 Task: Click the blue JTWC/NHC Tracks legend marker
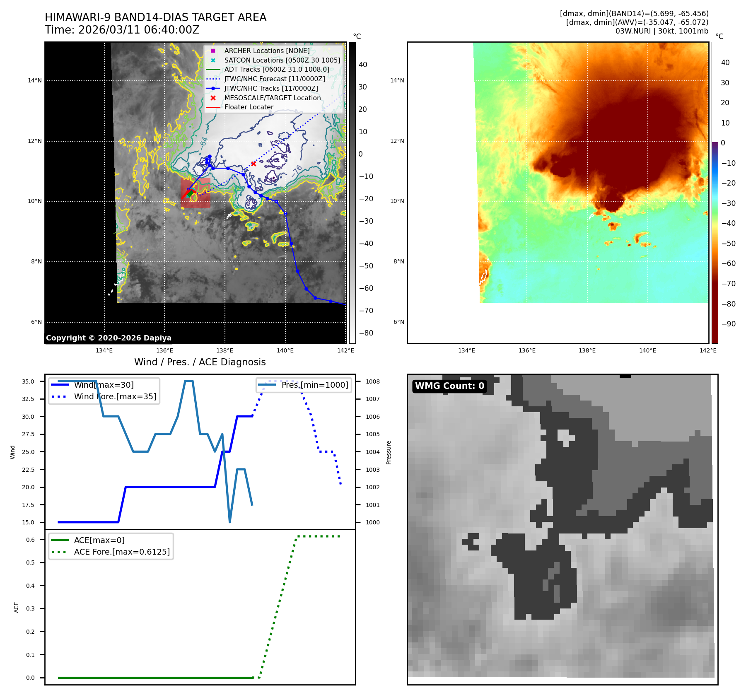pyautogui.click(x=213, y=89)
